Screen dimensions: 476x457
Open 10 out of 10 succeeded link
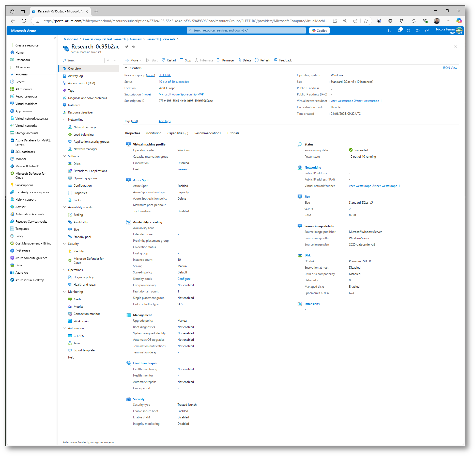(x=174, y=82)
